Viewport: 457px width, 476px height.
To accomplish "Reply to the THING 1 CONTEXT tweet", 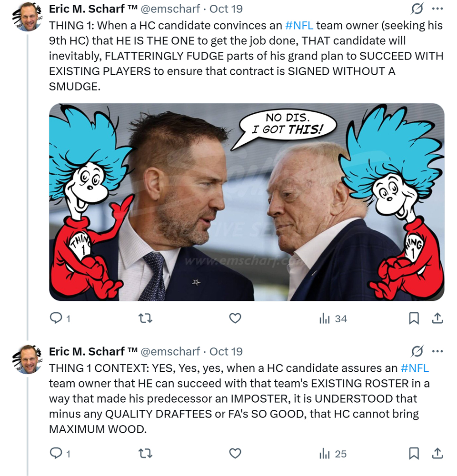I will click(x=57, y=454).
